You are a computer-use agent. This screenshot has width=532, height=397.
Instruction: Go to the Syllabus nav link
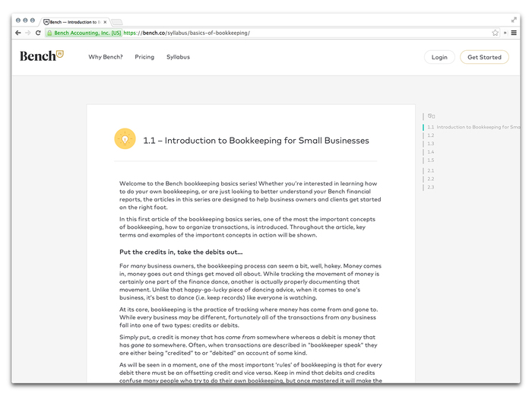click(178, 57)
